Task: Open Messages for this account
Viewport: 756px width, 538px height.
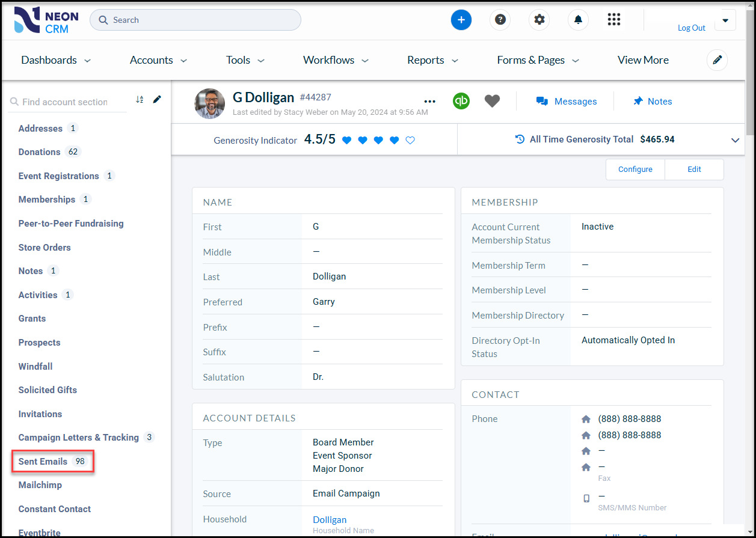Action: click(x=567, y=102)
